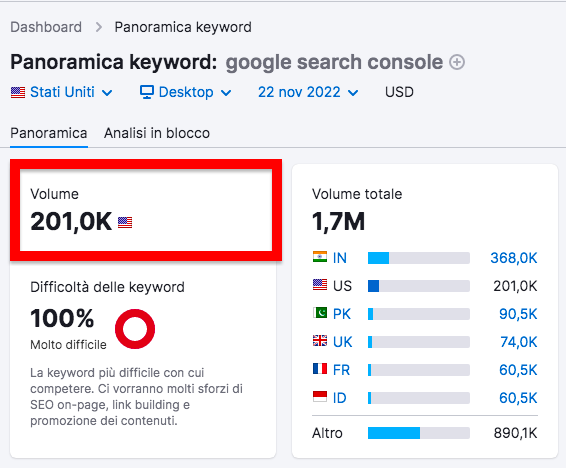Expand date picker via chevron after 2022
Image resolution: width=566 pixels, height=468 pixels.
tap(353, 93)
